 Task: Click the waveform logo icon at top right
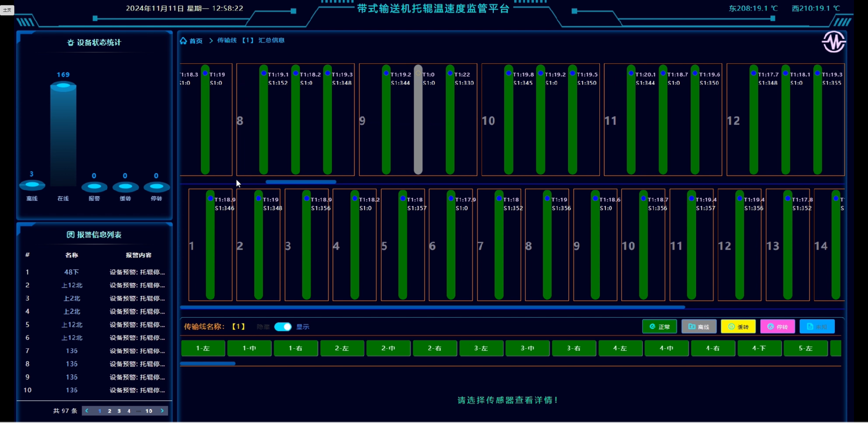click(x=833, y=42)
